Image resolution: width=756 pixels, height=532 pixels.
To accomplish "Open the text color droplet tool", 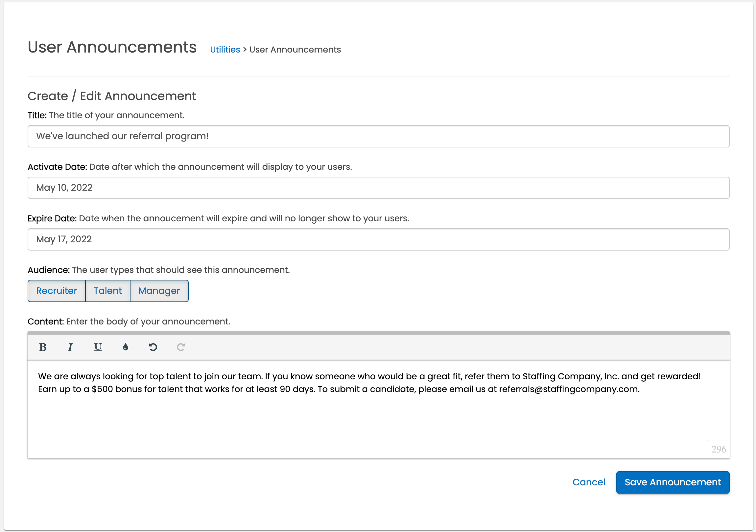I will click(126, 347).
